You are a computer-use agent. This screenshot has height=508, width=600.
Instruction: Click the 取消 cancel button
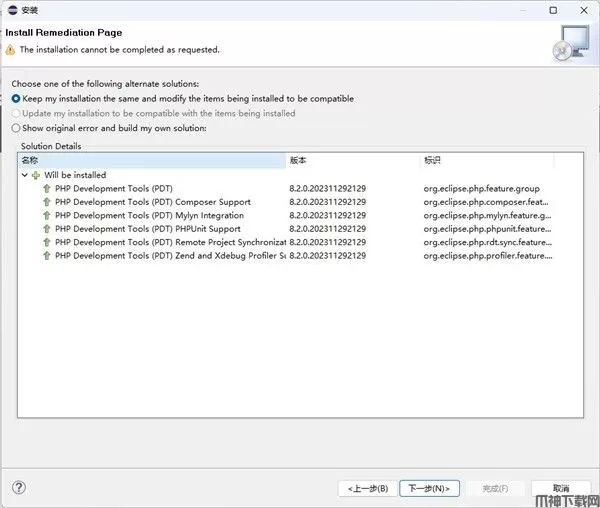(560, 488)
